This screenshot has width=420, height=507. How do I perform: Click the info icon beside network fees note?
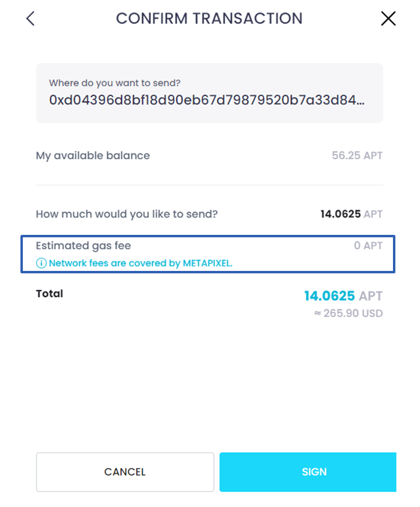pyautogui.click(x=41, y=263)
